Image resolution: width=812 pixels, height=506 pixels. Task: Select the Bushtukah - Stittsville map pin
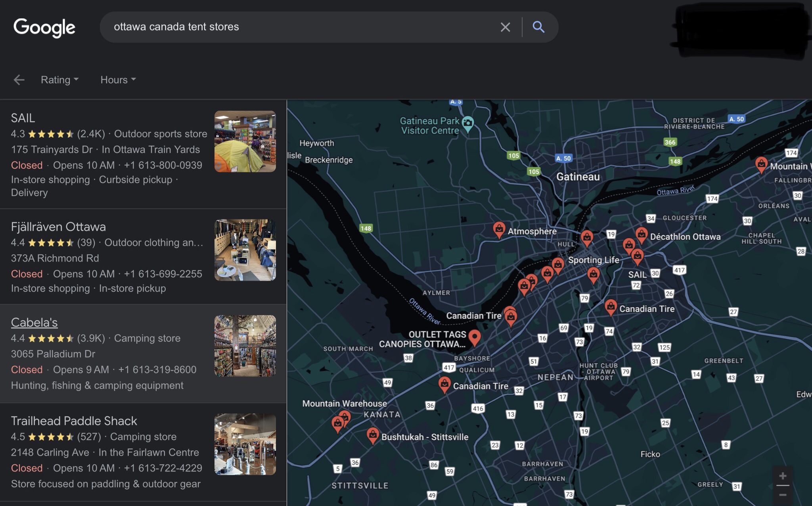(x=373, y=435)
